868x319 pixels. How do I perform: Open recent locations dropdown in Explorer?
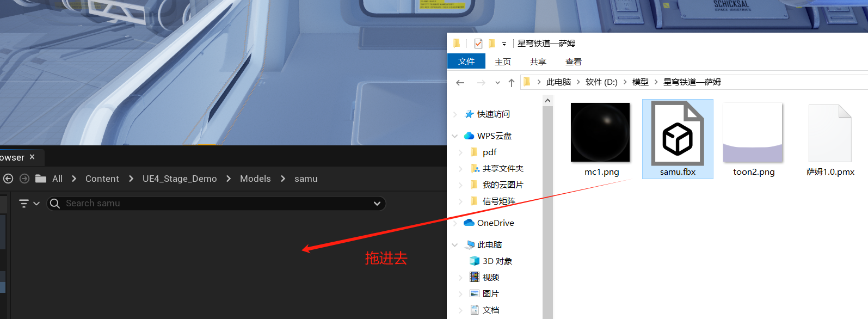pyautogui.click(x=497, y=83)
